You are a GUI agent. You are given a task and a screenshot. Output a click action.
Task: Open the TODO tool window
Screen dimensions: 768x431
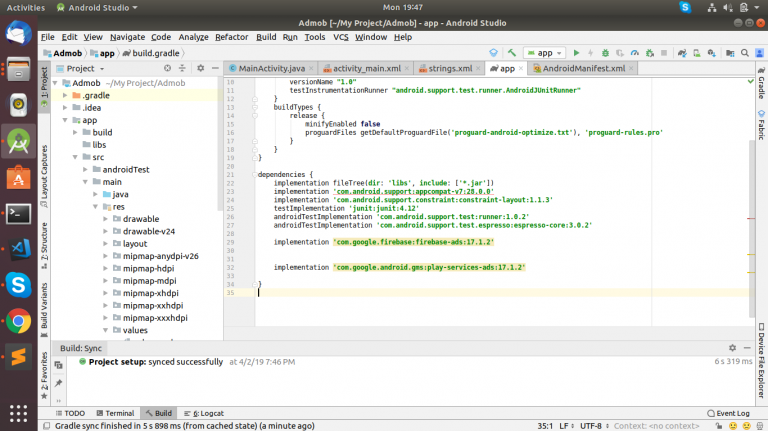point(70,413)
